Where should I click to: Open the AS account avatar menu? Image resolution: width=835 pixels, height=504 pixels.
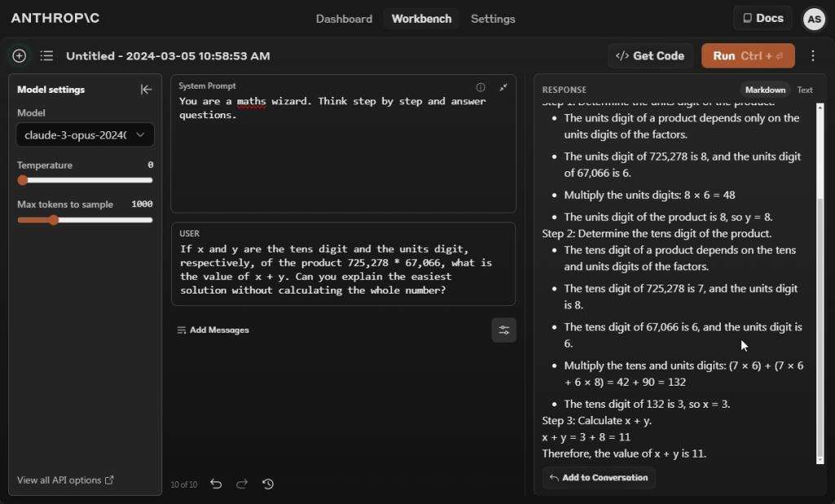[x=814, y=19]
